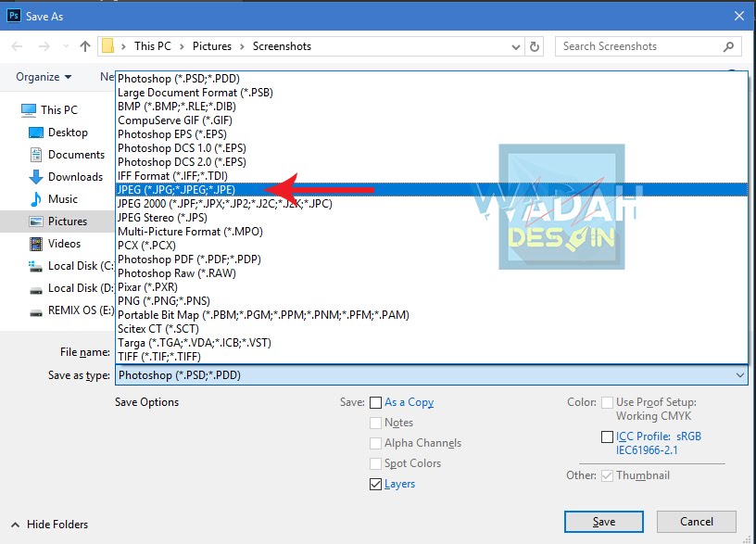Enable the As a Copy option
The height and width of the screenshot is (544, 756).
[375, 402]
